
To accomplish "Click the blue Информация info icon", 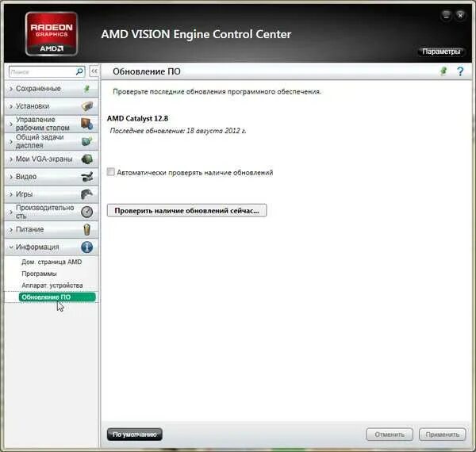I will click(x=87, y=247).
